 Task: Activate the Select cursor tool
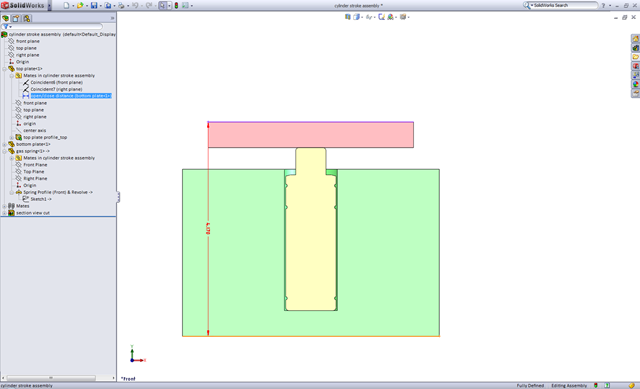tap(162, 5)
